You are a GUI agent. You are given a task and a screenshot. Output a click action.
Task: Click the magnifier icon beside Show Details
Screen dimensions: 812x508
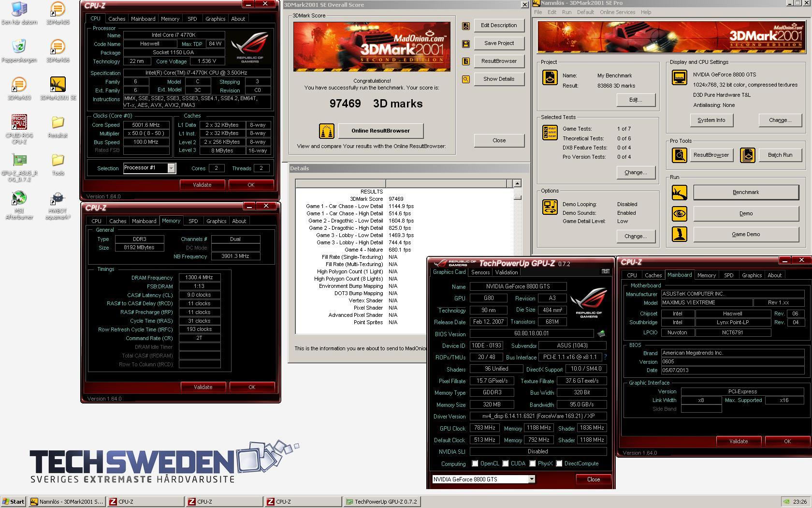pos(466,79)
